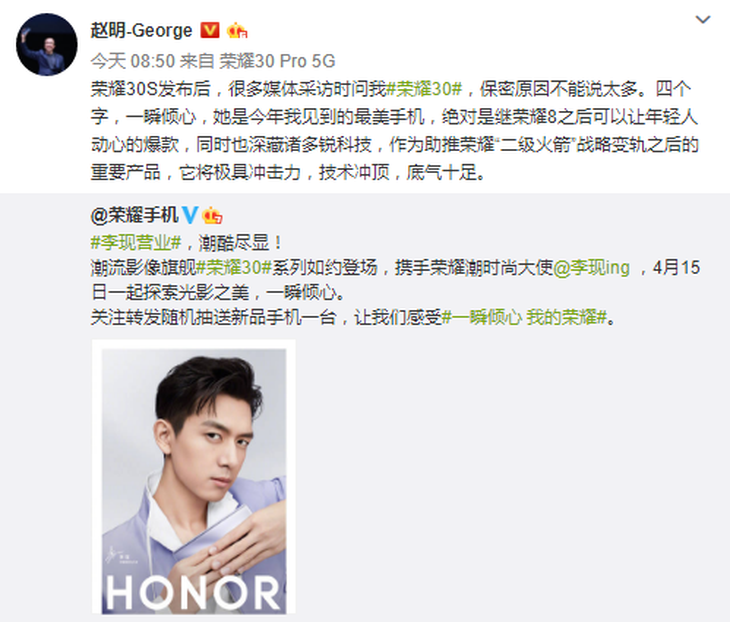Open the @李现ing mention link
The width and height of the screenshot is (730, 622).
pos(591,267)
